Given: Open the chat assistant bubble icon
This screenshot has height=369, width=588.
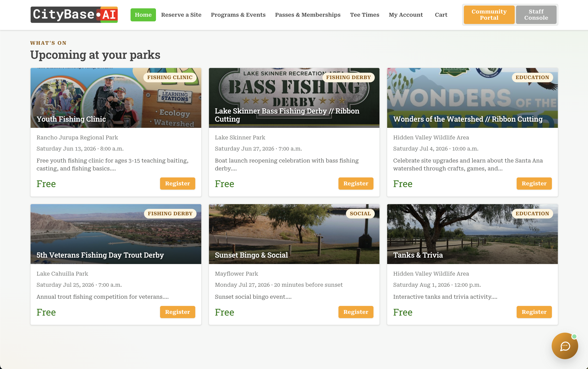Looking at the screenshot, I should [564, 346].
